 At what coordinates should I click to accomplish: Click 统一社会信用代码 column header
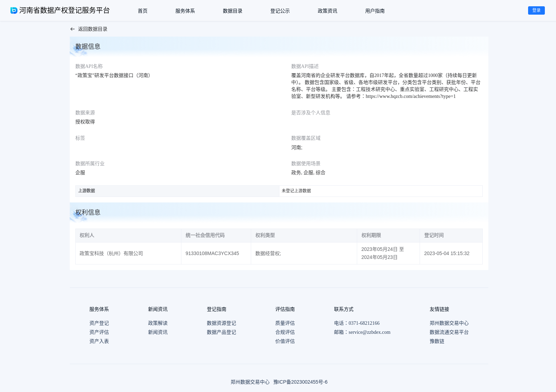216,236
